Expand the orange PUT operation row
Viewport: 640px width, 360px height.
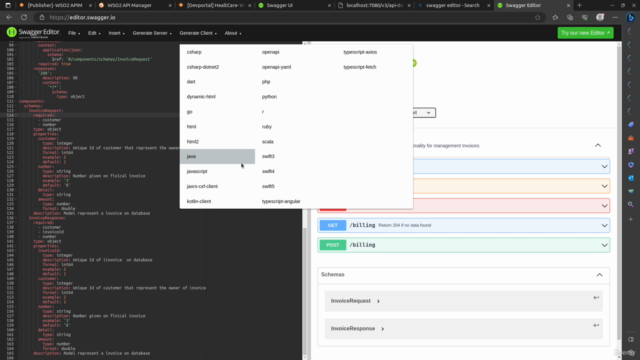511,186
